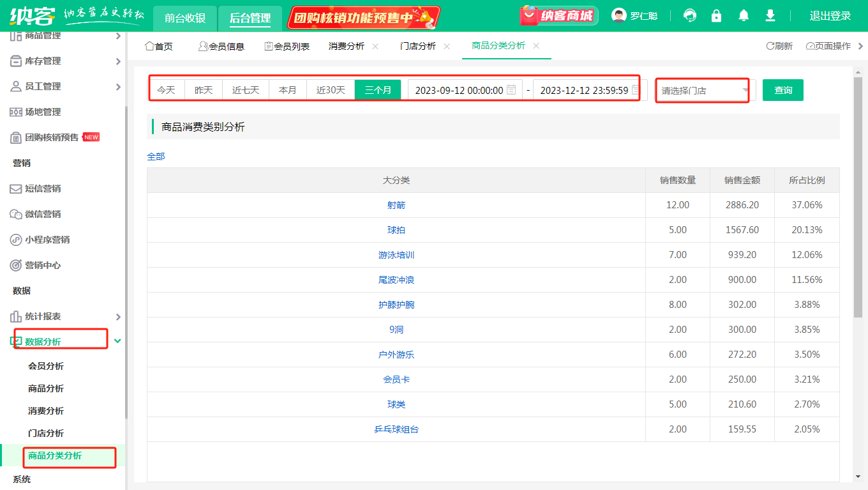Select the 近七天 date range option
868x490 pixels.
tap(246, 90)
